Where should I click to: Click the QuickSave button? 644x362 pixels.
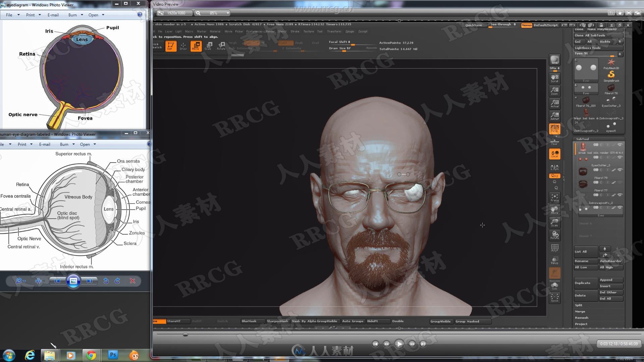coord(473,25)
